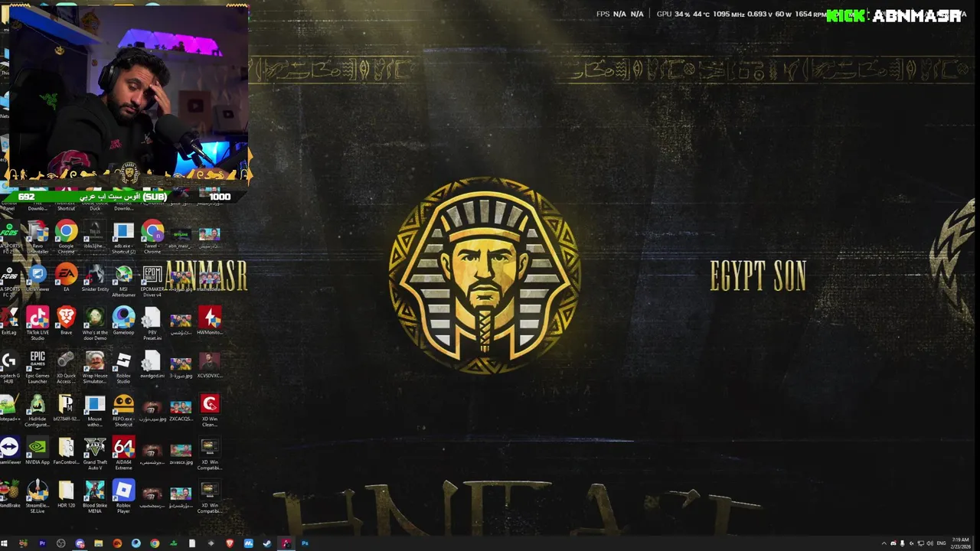Launch the Blood Strike MENA shortcut
The image size is (980, 551).
pyautogui.click(x=95, y=495)
